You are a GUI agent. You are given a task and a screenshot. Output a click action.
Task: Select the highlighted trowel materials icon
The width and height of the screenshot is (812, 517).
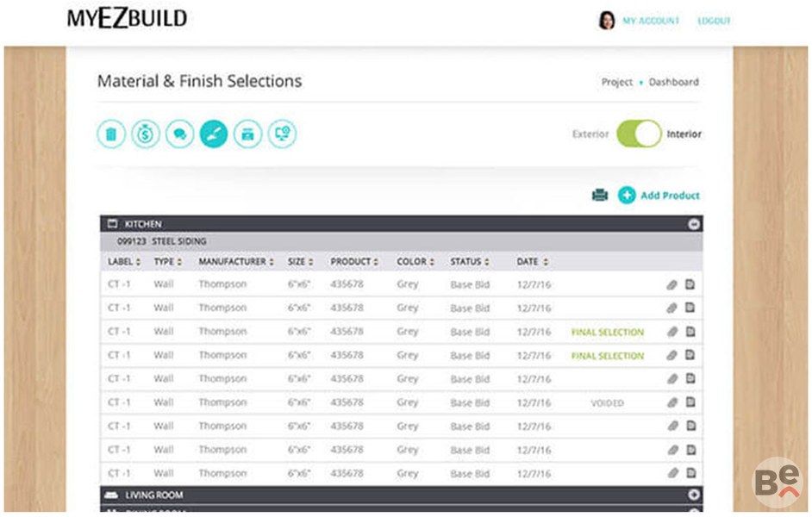[214, 134]
